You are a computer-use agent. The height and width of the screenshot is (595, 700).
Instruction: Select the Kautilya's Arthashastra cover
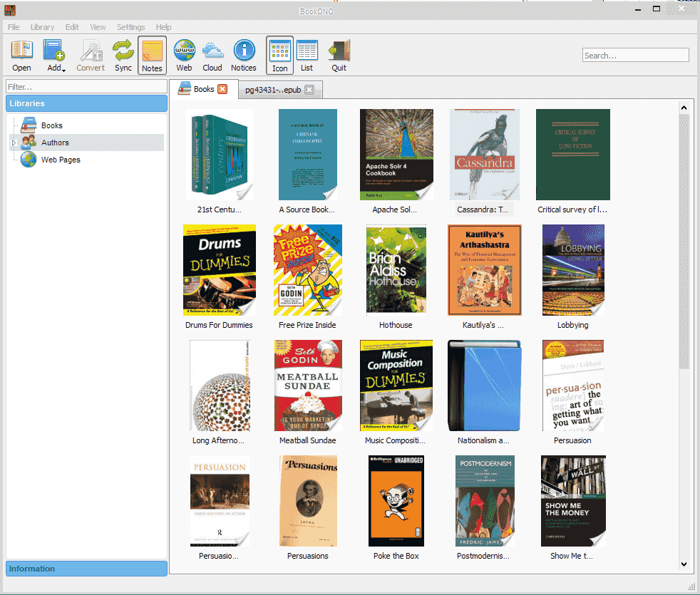click(x=485, y=270)
